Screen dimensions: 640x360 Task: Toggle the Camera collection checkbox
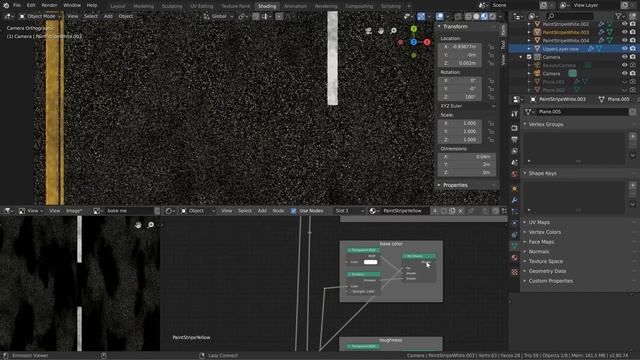(529, 57)
